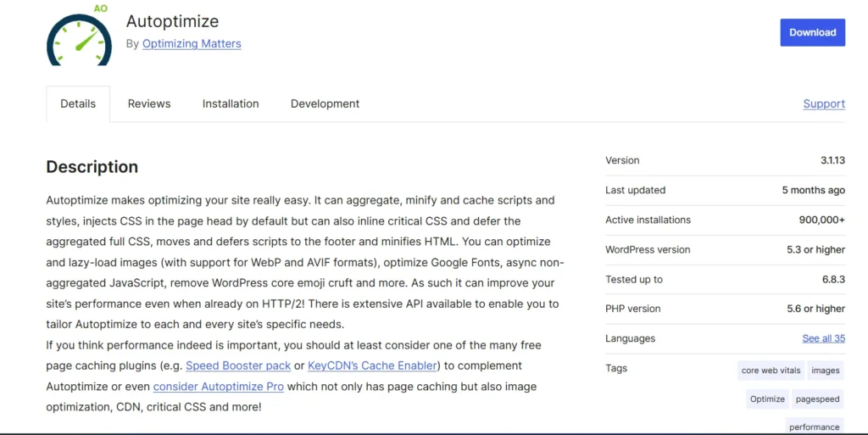Click the 900,000+ active installations value

point(821,220)
